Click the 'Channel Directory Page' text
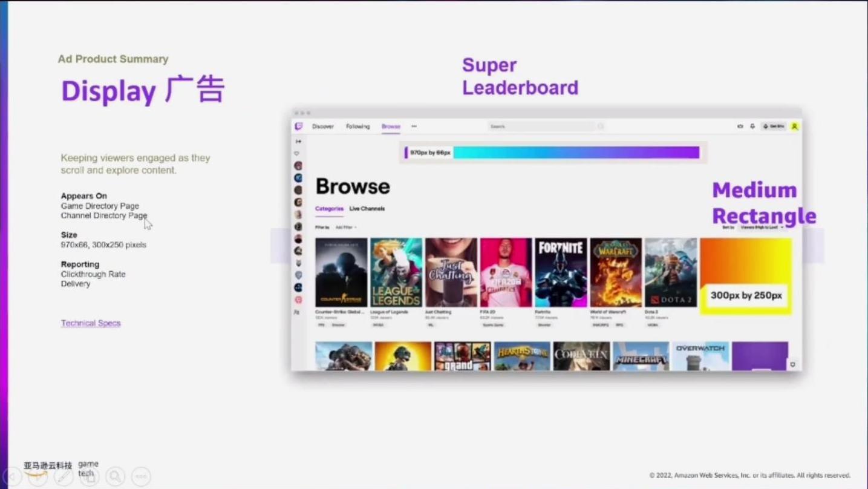The height and width of the screenshot is (489, 868). click(104, 215)
